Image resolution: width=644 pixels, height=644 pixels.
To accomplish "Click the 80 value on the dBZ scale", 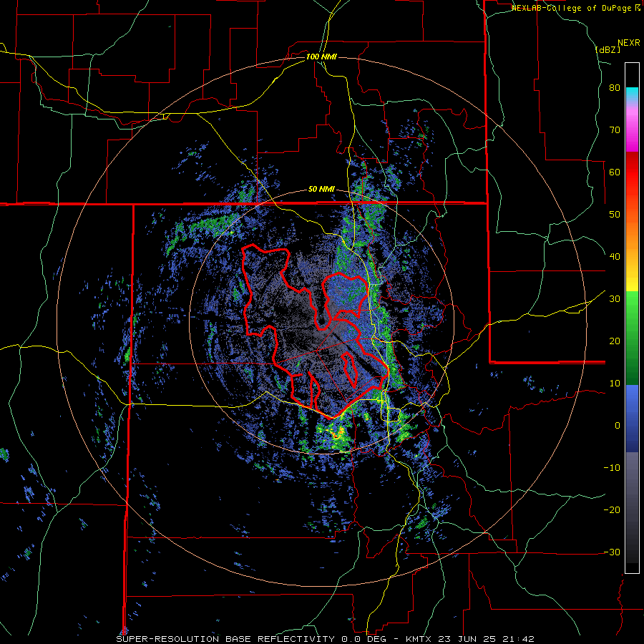I will pyautogui.click(x=615, y=88).
